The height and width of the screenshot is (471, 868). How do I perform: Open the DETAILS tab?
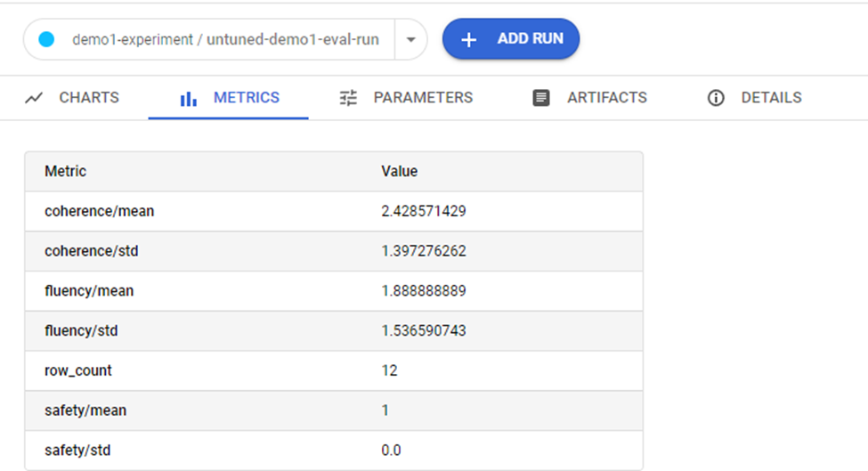coord(755,98)
